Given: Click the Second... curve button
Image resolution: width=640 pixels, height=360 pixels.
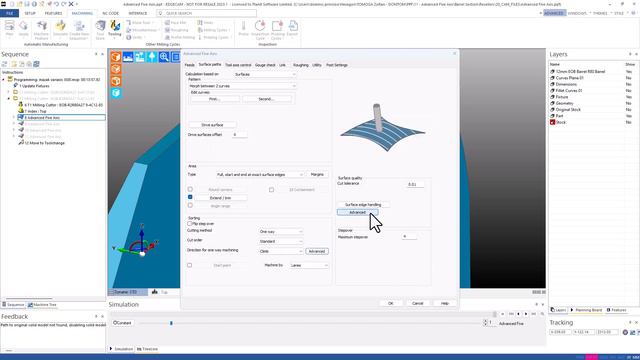Looking at the screenshot, I should click(x=267, y=99).
